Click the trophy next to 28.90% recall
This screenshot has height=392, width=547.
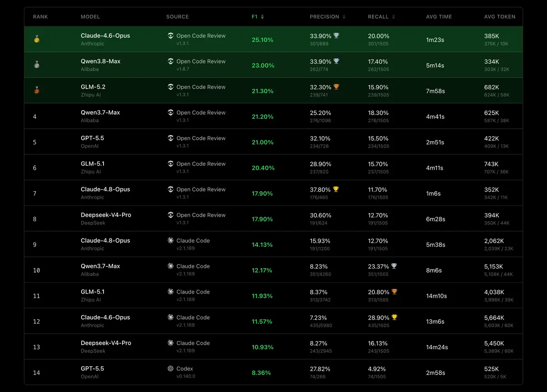[394, 317]
